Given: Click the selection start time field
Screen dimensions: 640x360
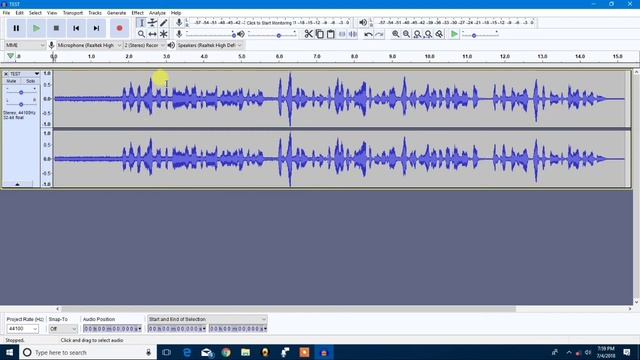Looking at the screenshot, I should (176, 329).
